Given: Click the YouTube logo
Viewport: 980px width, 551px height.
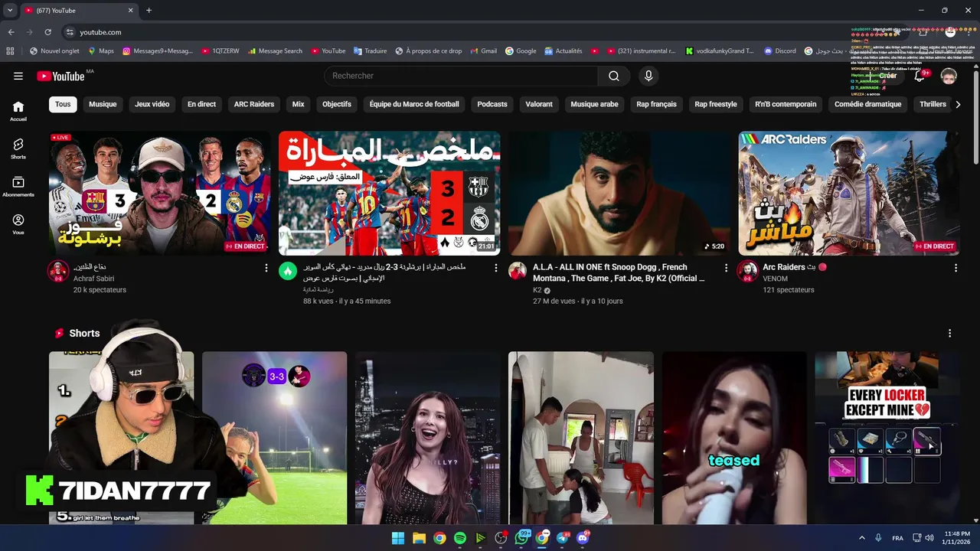Looking at the screenshot, I should click(60, 76).
